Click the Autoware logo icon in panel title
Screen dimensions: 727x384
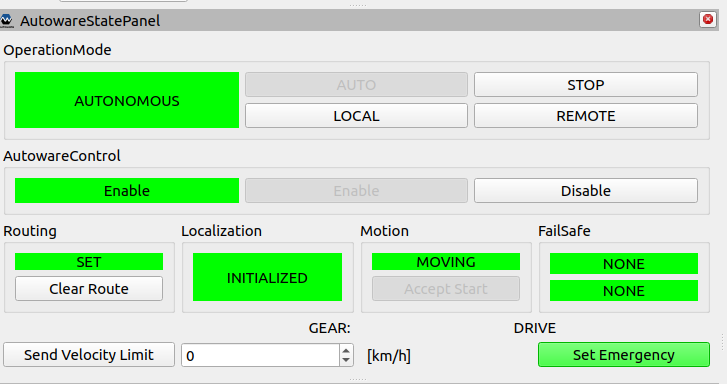tap(6, 20)
